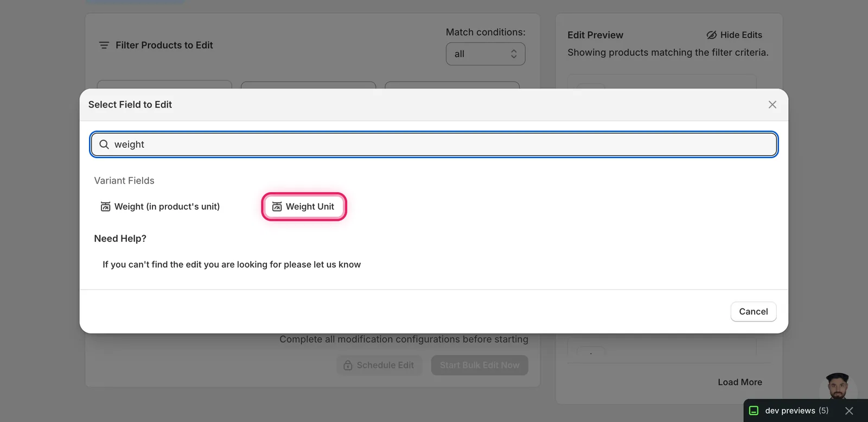The width and height of the screenshot is (868, 422).
Task: Toggle Hide Edits in Edit Preview
Action: 734,35
